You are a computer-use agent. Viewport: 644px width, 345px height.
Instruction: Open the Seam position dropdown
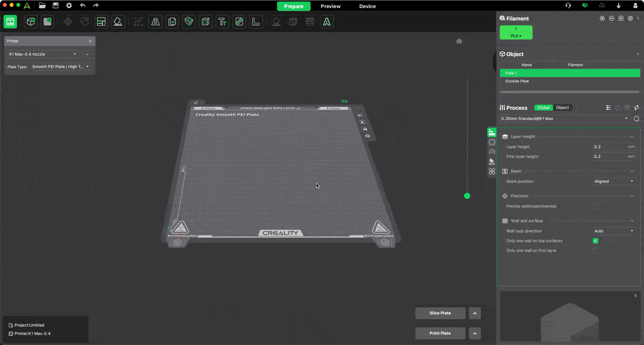click(614, 182)
